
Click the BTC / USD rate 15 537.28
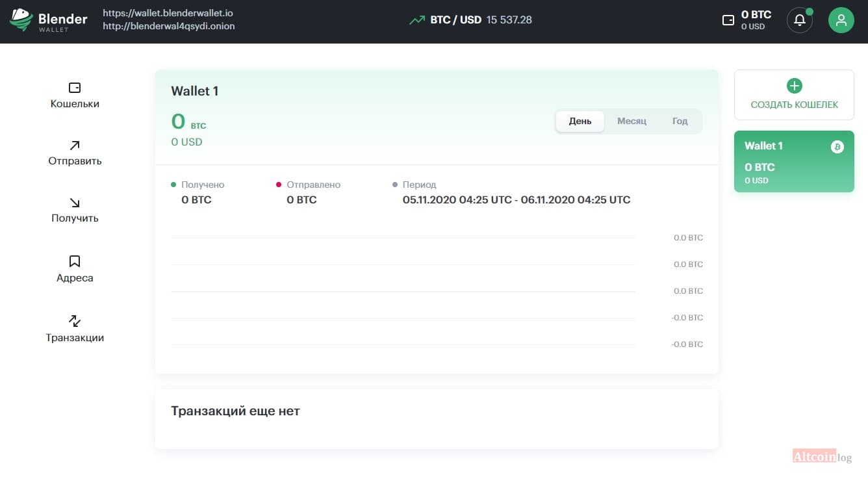(x=509, y=20)
